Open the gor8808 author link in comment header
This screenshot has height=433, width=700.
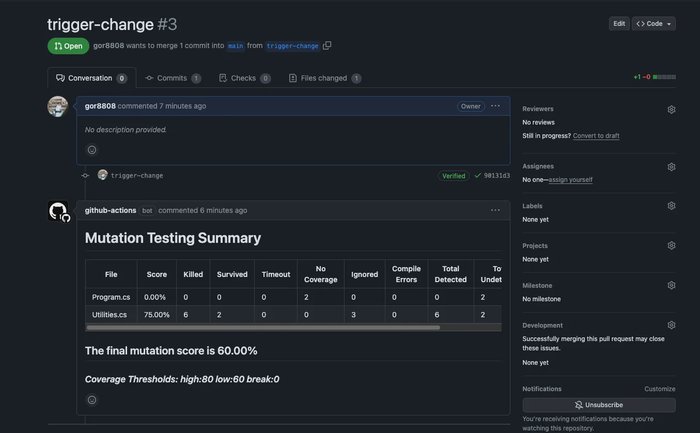pyautogui.click(x=100, y=106)
